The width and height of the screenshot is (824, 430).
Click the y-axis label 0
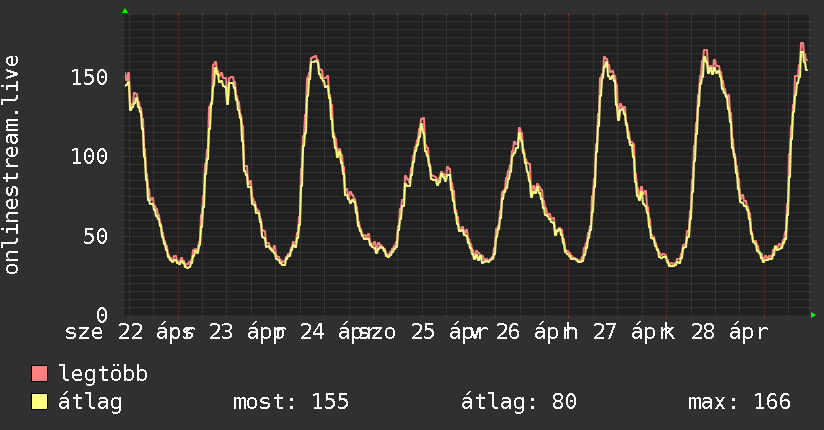(x=102, y=315)
